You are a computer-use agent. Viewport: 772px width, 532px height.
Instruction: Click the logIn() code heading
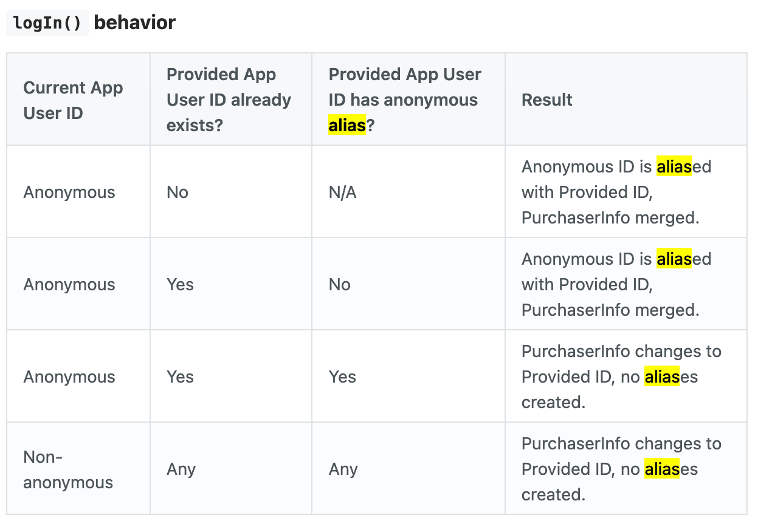(x=47, y=23)
